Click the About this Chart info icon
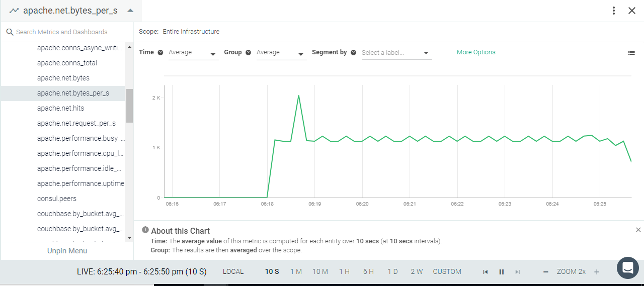The height and width of the screenshot is (286, 644). click(x=145, y=230)
